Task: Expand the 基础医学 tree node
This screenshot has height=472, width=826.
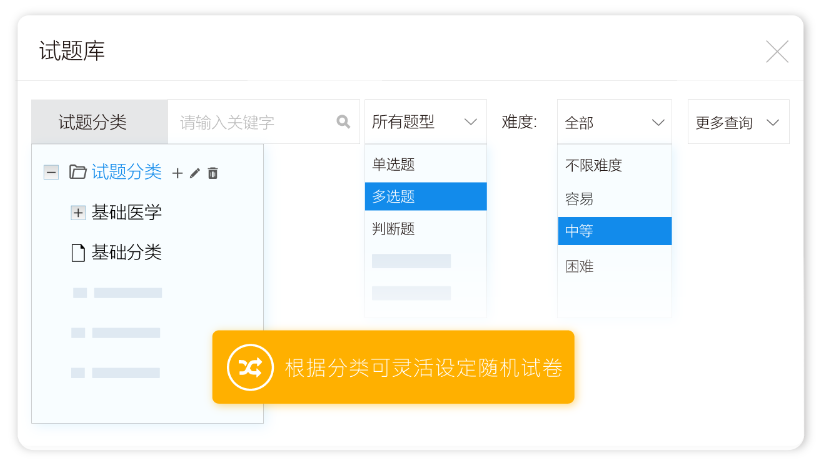Action: pos(78,212)
